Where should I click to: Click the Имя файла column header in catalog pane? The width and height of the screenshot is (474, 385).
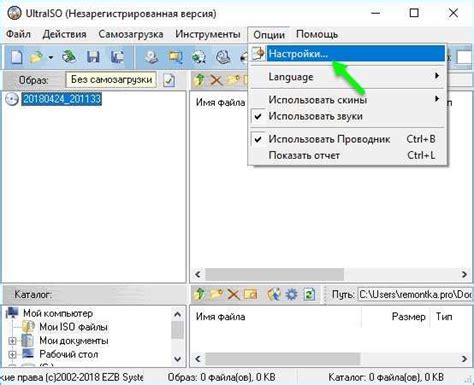point(220,316)
